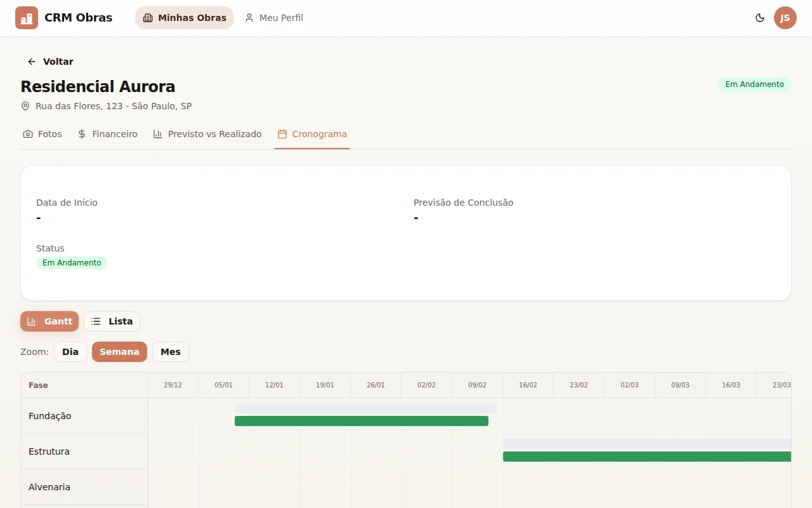Screen dimensions: 812x508
Task: Click the 12/01 week header
Action: (x=274, y=385)
